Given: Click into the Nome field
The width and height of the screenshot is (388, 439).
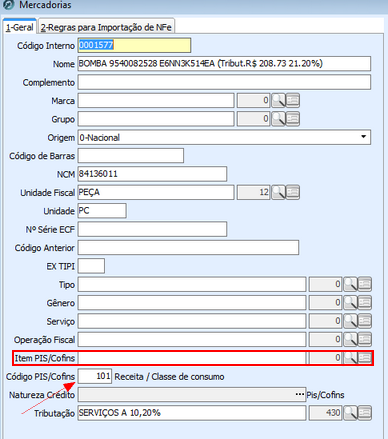Looking at the screenshot, I should tap(224, 64).
